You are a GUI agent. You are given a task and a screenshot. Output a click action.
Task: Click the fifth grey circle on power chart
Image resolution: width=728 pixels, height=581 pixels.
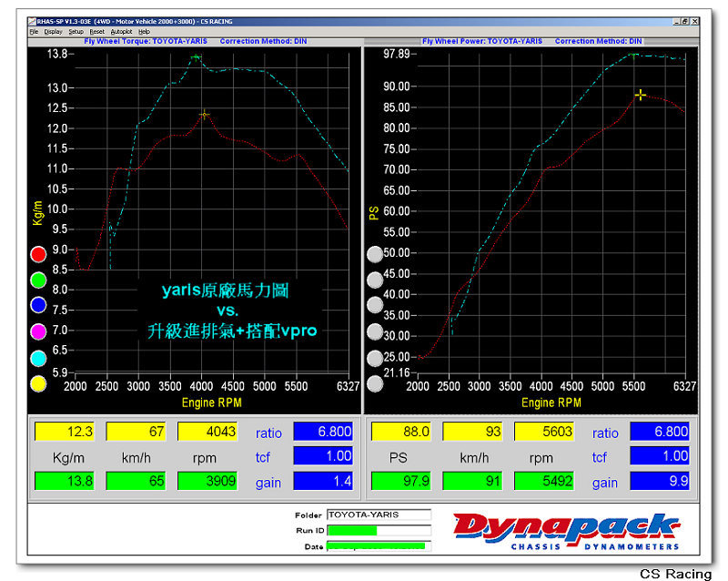click(375, 358)
